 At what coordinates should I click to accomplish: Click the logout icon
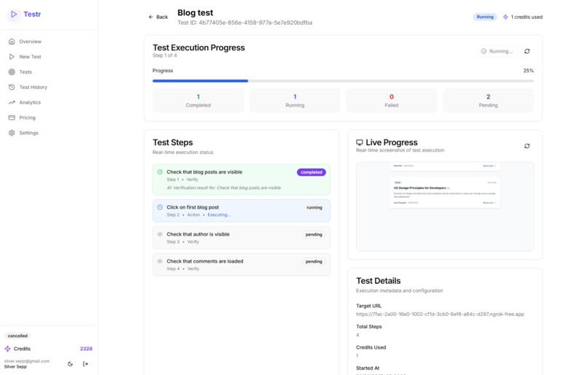coord(85,364)
